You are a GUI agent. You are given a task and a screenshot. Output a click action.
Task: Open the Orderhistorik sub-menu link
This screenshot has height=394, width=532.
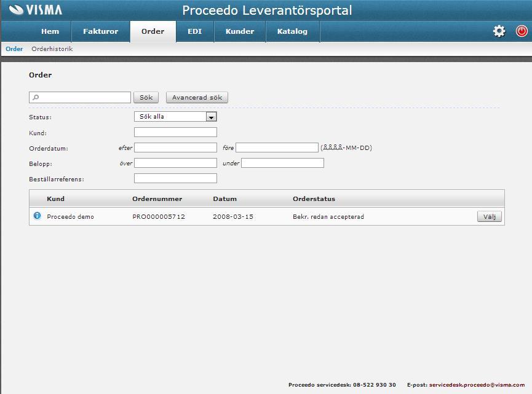(52, 49)
